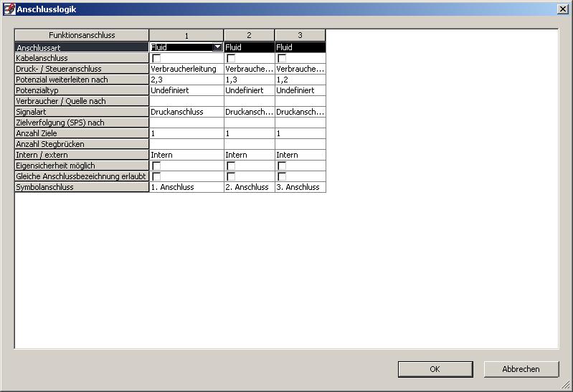Click the Anschlusslogik title bar app icon
This screenshot has width=573, height=392.
(x=9, y=9)
